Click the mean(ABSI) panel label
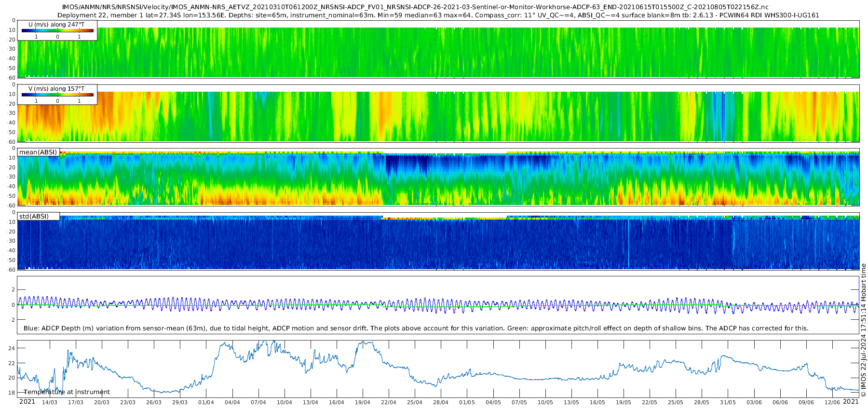The height and width of the screenshot is (410, 868). tap(38, 152)
